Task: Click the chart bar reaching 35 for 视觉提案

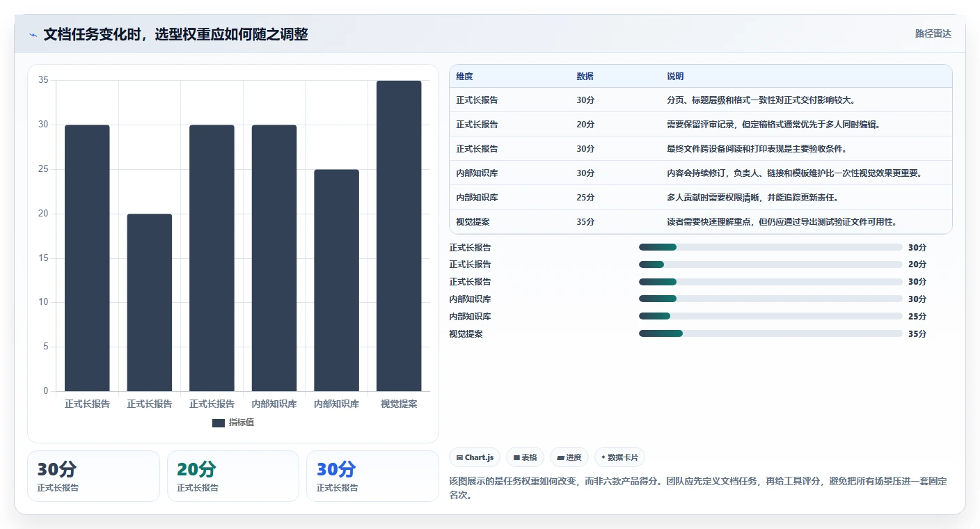Action: [399, 236]
